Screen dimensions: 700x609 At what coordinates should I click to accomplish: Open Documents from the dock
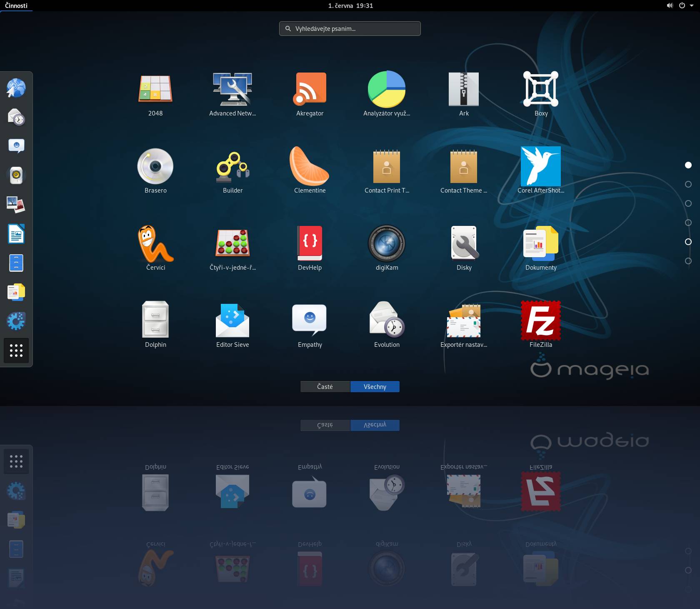(x=16, y=292)
